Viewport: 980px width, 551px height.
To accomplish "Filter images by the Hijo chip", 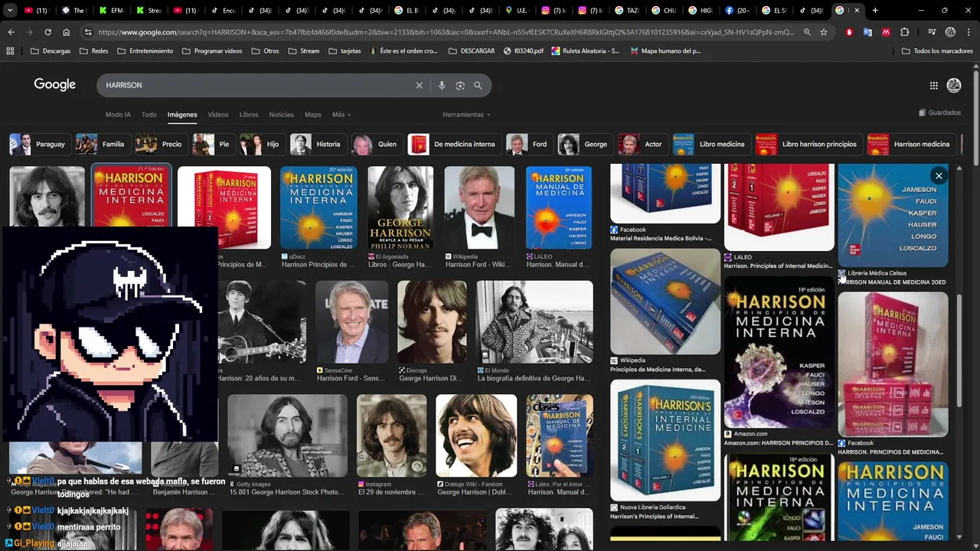I will click(x=262, y=144).
